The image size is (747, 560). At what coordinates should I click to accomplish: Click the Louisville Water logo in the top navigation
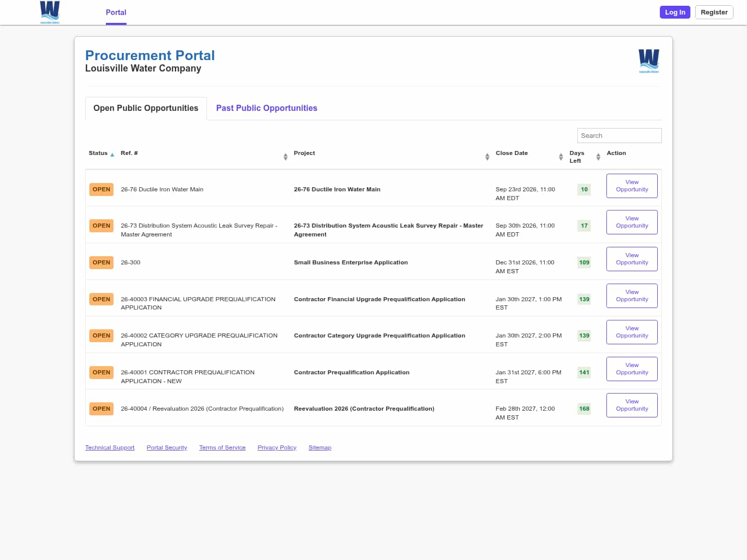(50, 12)
